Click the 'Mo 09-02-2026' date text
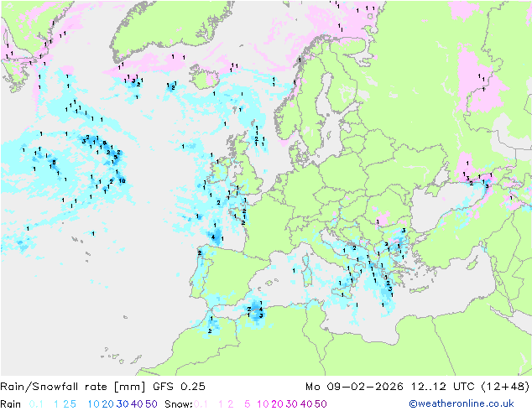Image resolution: width=532 pixels, height=411 pixels. click(x=354, y=387)
